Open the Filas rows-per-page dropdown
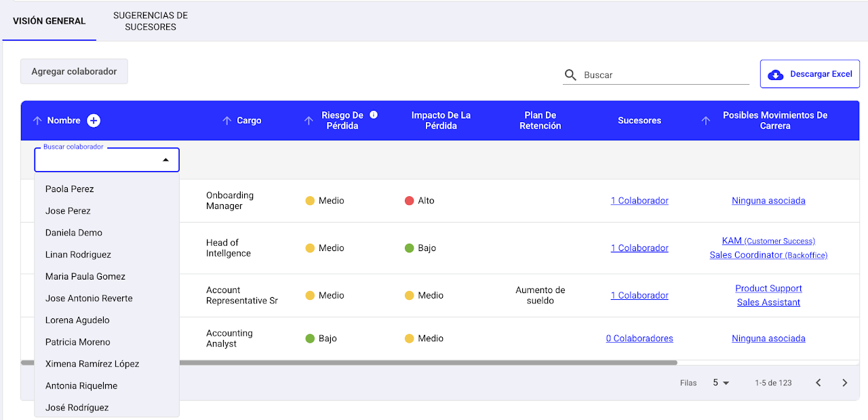 point(721,383)
